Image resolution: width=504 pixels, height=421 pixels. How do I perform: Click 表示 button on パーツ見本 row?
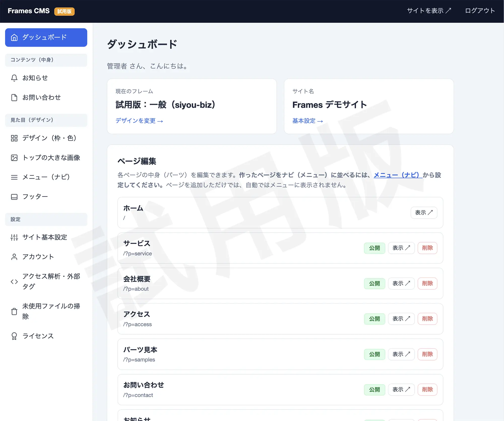coord(401,355)
